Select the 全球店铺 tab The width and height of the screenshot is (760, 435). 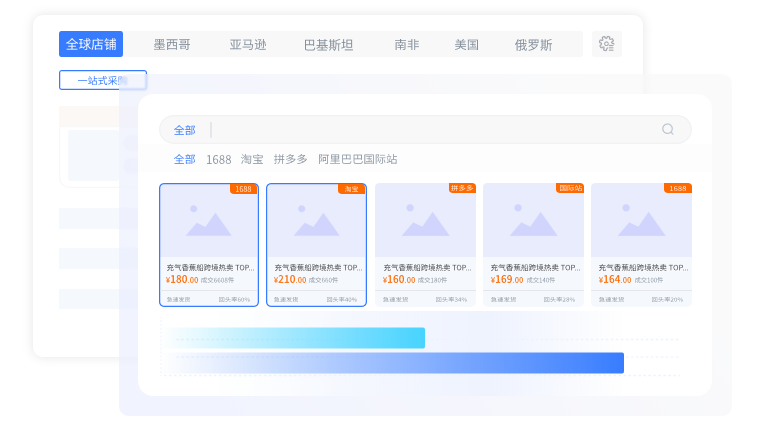pos(91,44)
